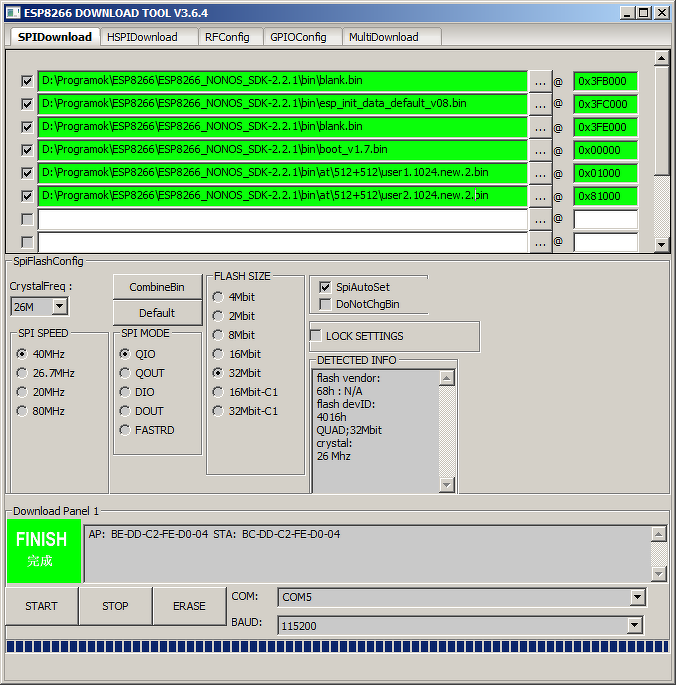Image resolution: width=676 pixels, height=685 pixels.
Task: Click file list scrollbar up arrow
Action: click(x=662, y=58)
